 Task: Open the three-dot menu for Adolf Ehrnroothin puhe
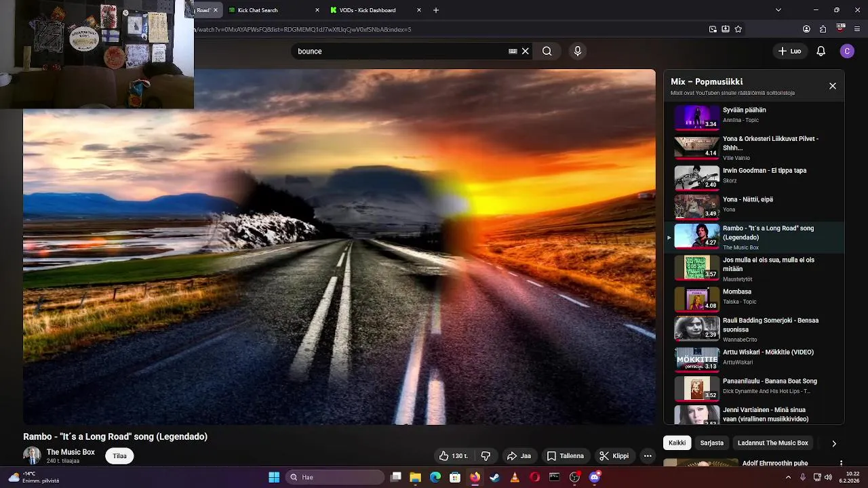click(x=841, y=464)
